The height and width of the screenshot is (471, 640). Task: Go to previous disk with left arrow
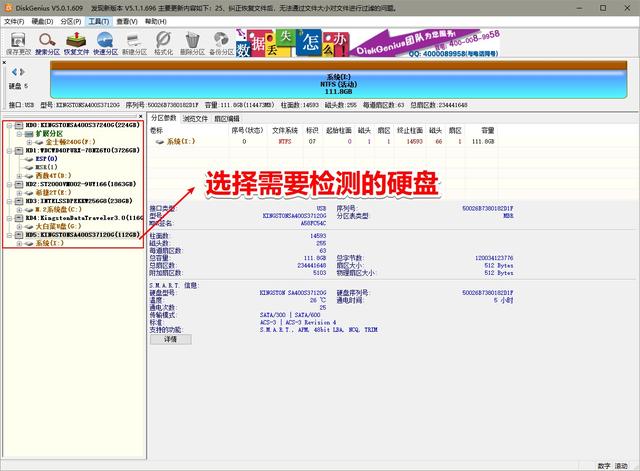click(14, 72)
